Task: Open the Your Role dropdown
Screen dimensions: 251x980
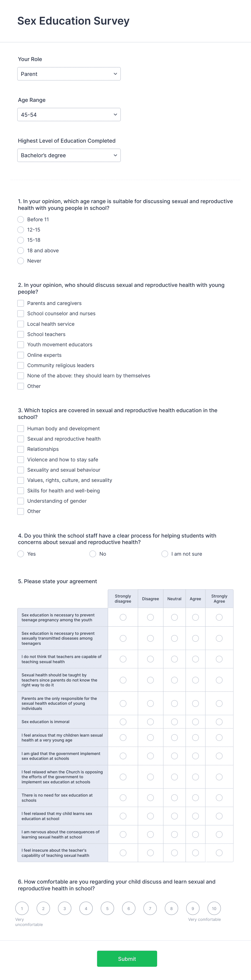Action: pyautogui.click(x=69, y=74)
